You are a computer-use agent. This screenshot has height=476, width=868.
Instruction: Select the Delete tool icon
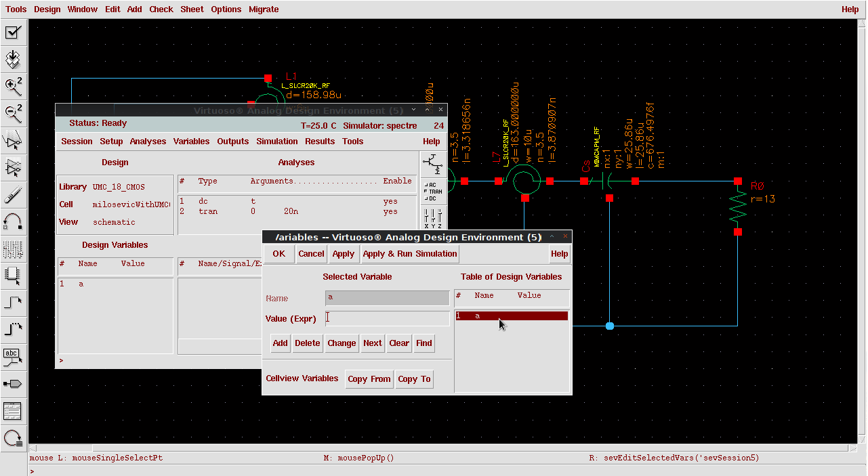point(13,194)
